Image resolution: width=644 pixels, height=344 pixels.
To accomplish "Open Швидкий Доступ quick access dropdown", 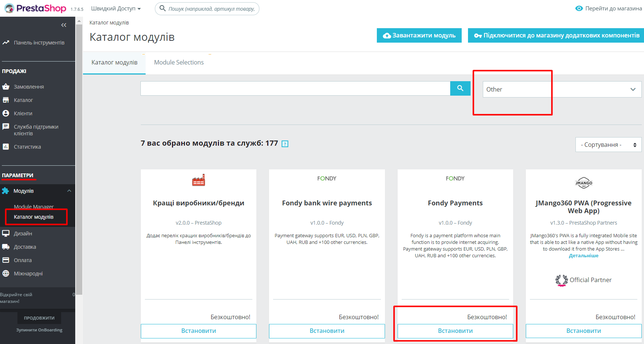I will pyautogui.click(x=116, y=9).
